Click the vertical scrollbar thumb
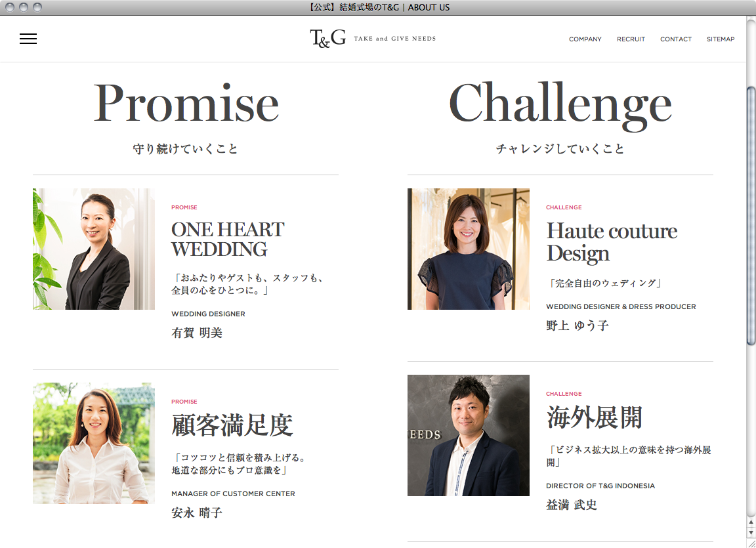Viewport: 756px width, 548px height. click(751, 215)
